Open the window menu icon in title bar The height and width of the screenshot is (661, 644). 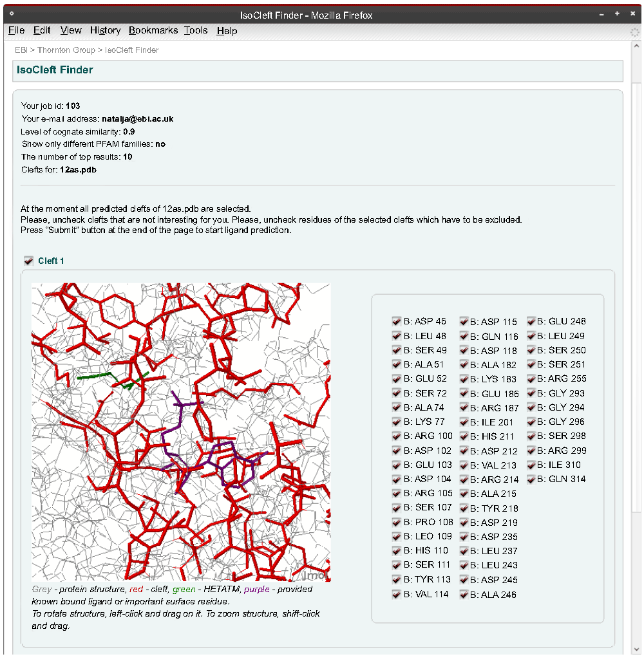click(x=12, y=14)
